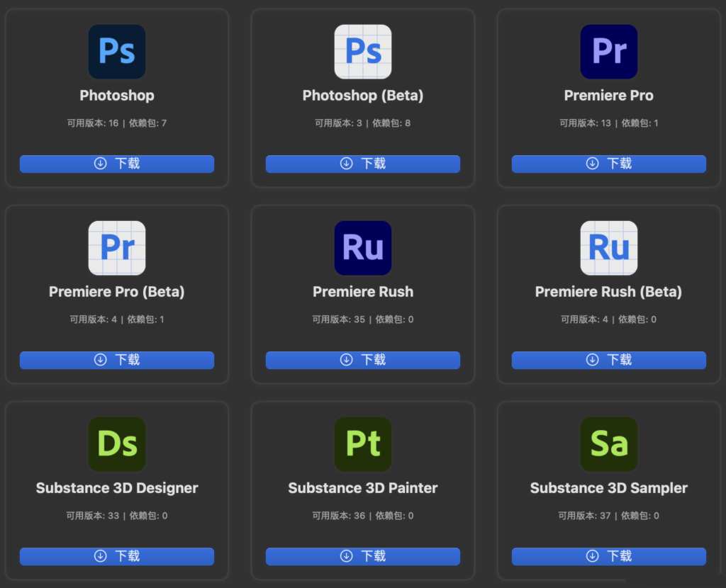
Task: Download Premiere Rush with its 下载 button
Action: (x=362, y=360)
